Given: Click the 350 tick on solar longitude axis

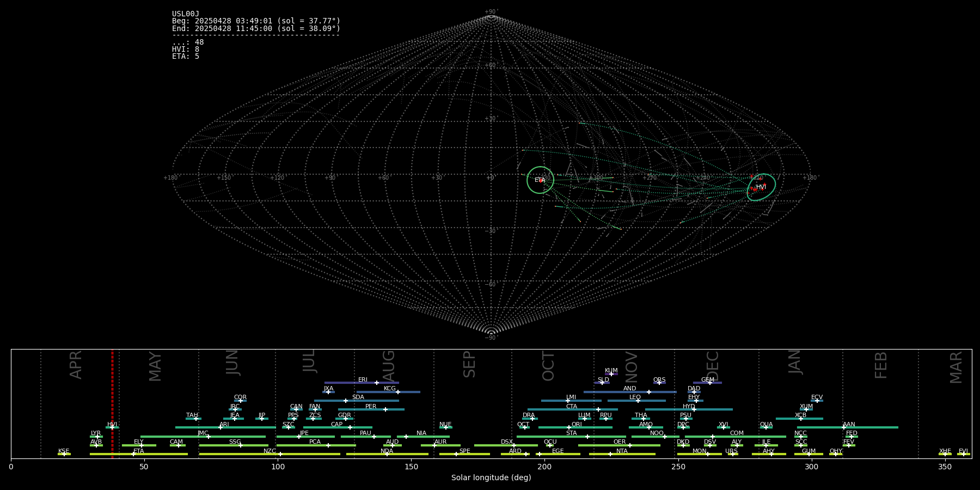Looking at the screenshot, I should (945, 467).
